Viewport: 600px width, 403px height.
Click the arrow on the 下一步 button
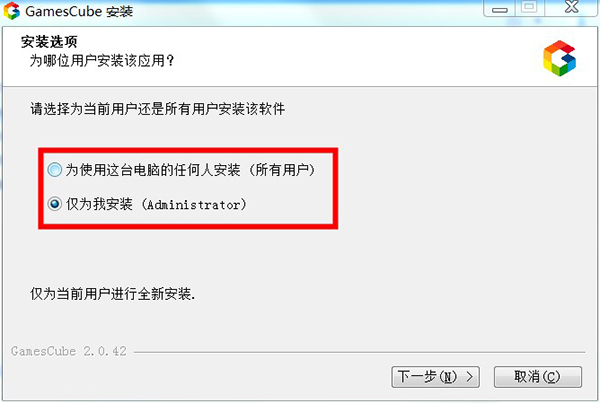pos(470,377)
